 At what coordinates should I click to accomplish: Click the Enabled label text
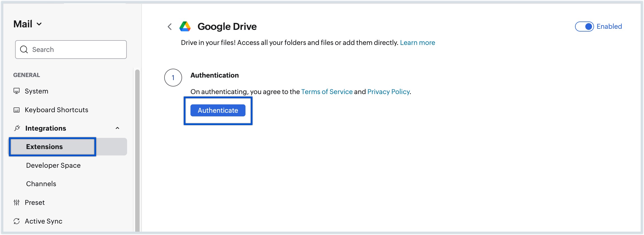(x=609, y=27)
